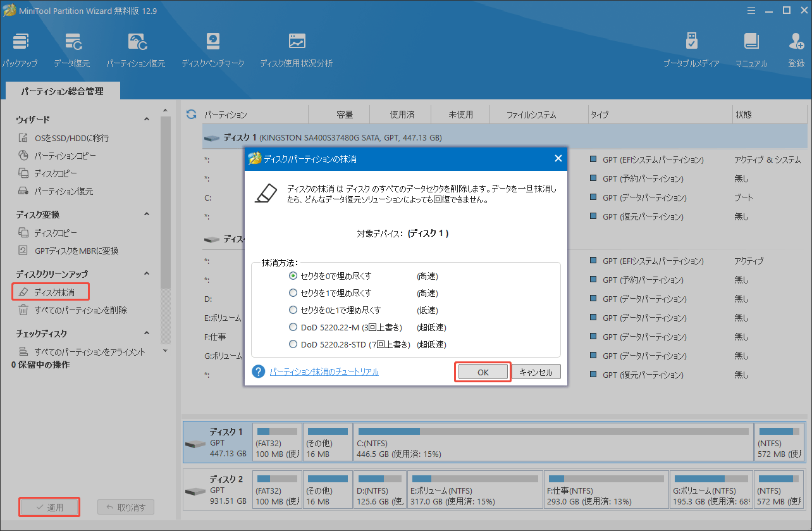Screen dimensions: 812x531
Task: Collapse the ウィザード section
Action: (x=147, y=120)
